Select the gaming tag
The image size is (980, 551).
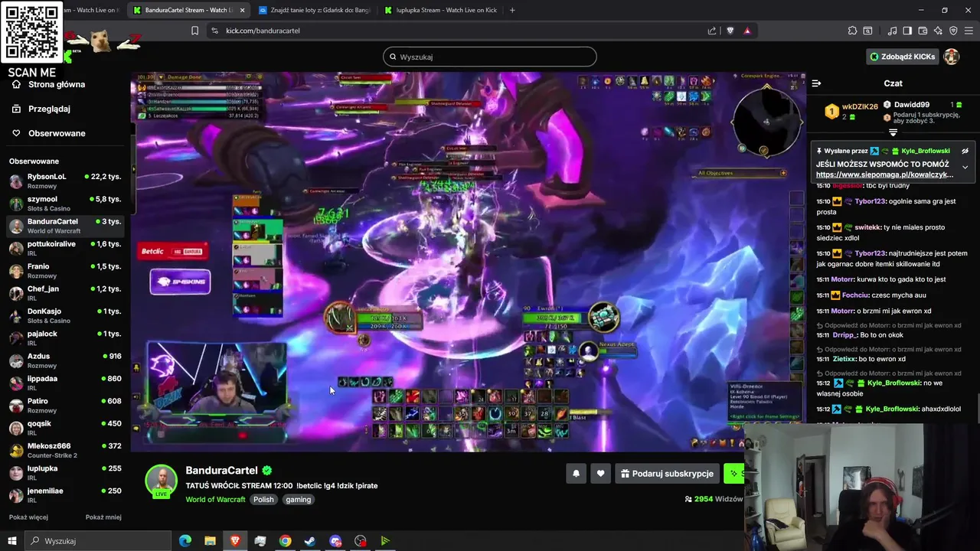click(298, 500)
